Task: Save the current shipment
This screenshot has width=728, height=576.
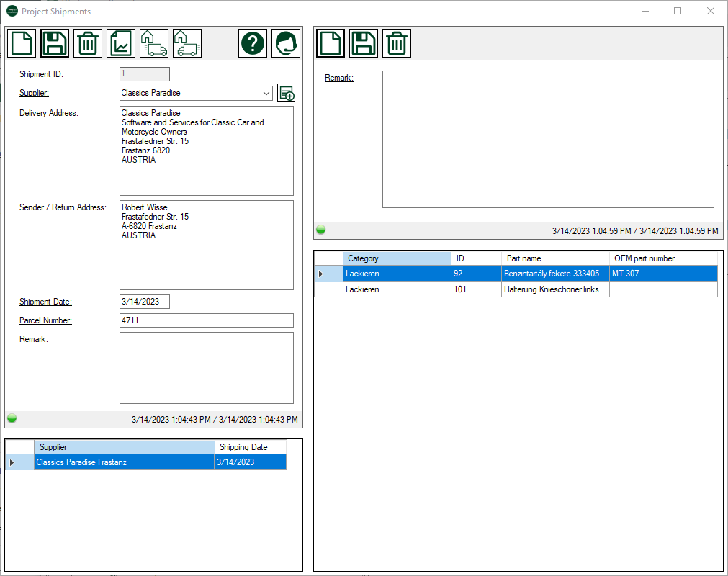Action: tap(55, 43)
